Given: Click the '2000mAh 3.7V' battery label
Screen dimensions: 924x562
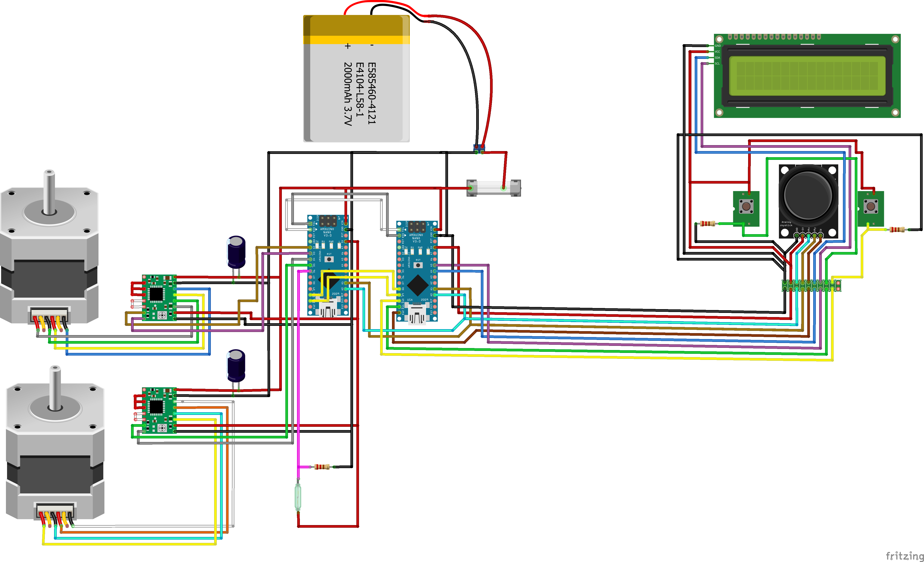Looking at the screenshot, I should point(348,94).
